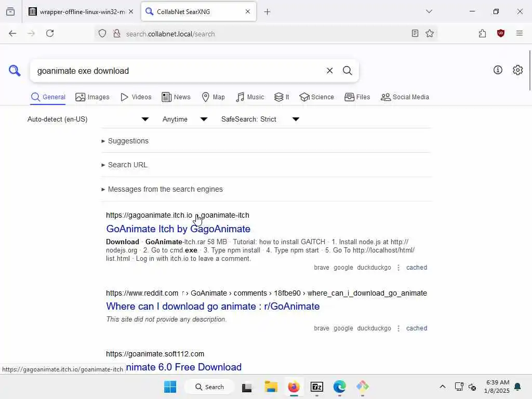Click the reddit.com result URL

click(x=267, y=293)
